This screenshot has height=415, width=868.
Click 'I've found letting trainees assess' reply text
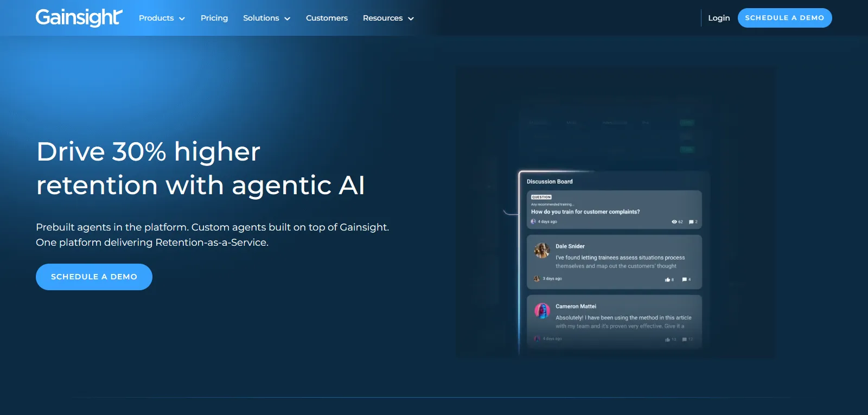(620, 262)
